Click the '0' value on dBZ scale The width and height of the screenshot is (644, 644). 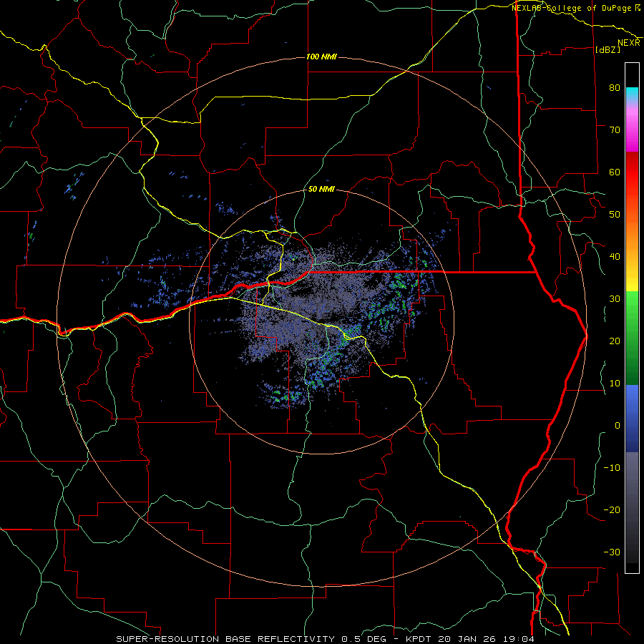pos(617,426)
